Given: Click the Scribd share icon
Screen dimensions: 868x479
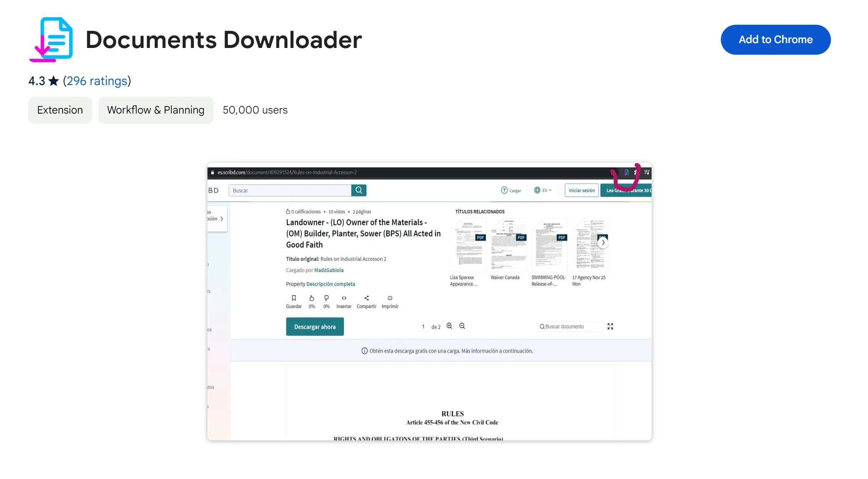Looking at the screenshot, I should point(367,298).
